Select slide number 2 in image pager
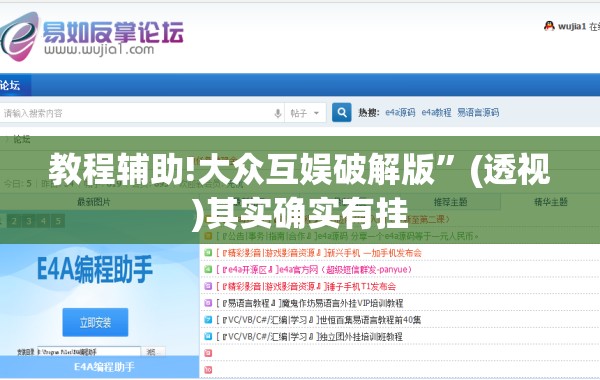The width and height of the screenshot is (600, 380). 14,221
